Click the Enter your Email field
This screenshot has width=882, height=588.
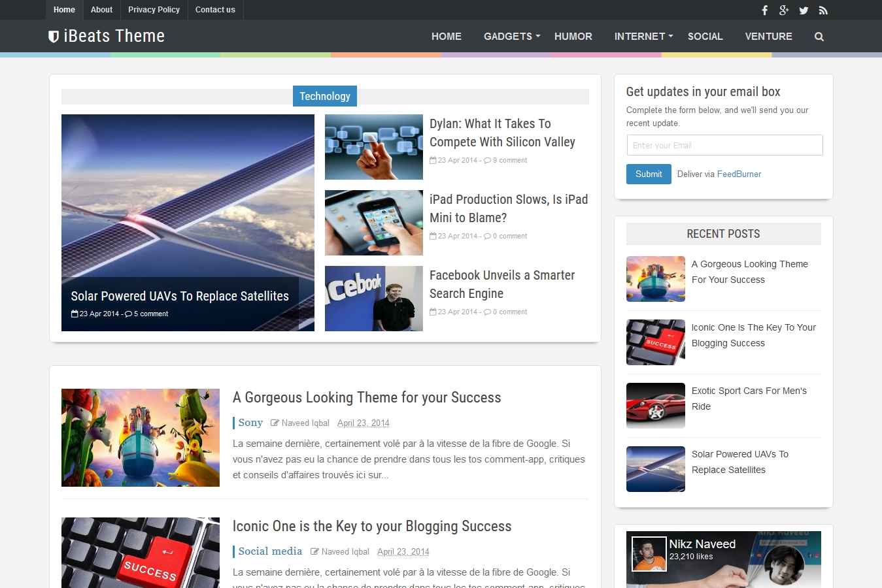tap(724, 145)
